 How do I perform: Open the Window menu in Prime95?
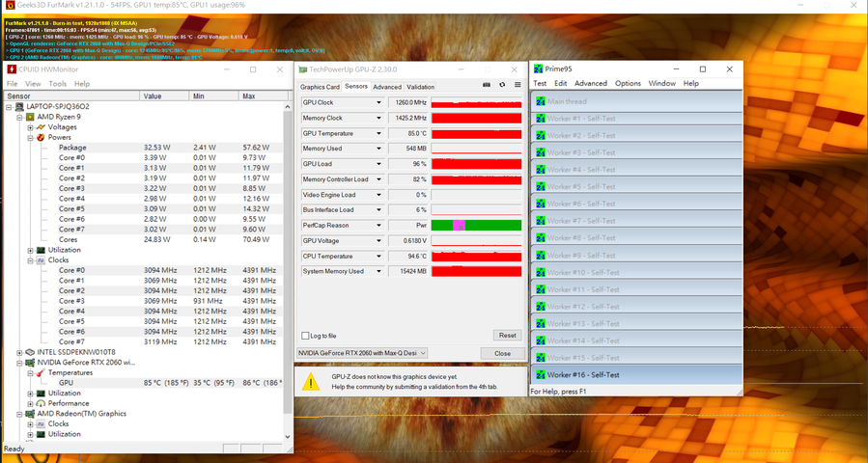662,83
